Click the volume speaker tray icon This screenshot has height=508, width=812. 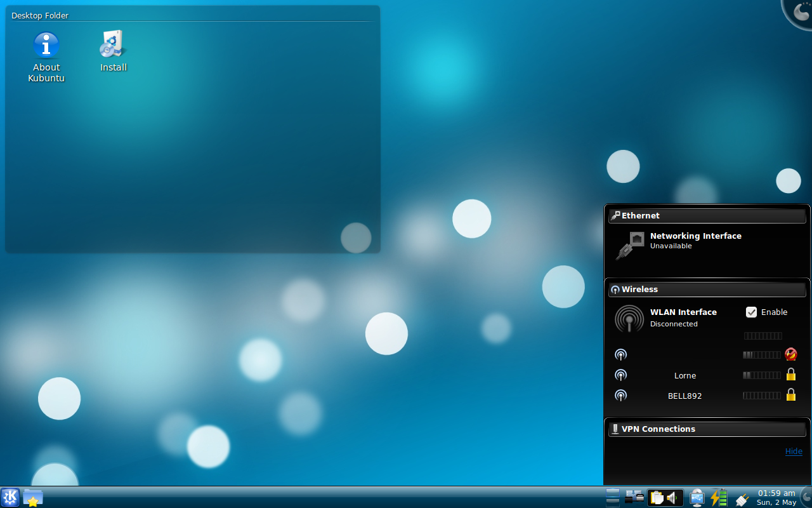(674, 497)
